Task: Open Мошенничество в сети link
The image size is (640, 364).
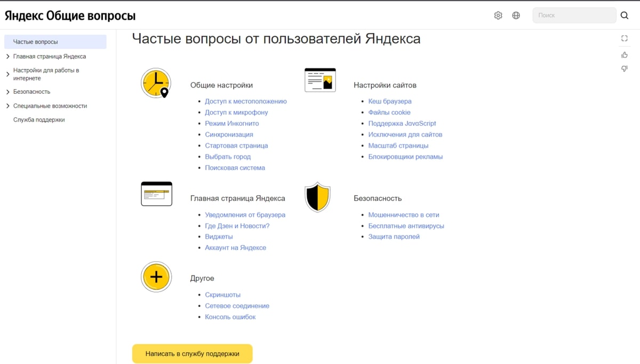Action: (404, 215)
